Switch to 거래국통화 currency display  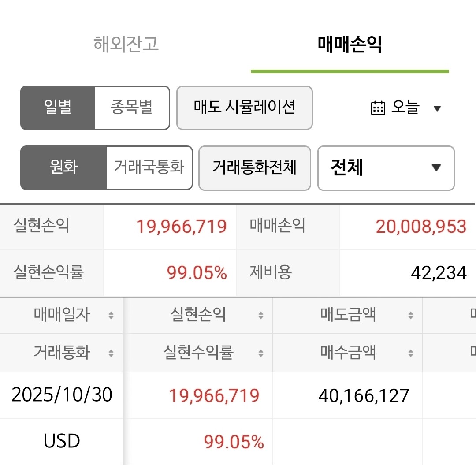pos(149,168)
